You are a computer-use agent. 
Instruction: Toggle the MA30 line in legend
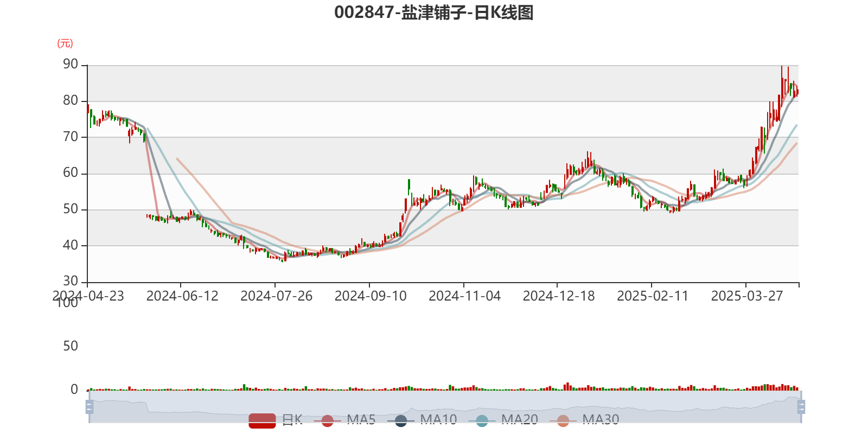point(584,420)
